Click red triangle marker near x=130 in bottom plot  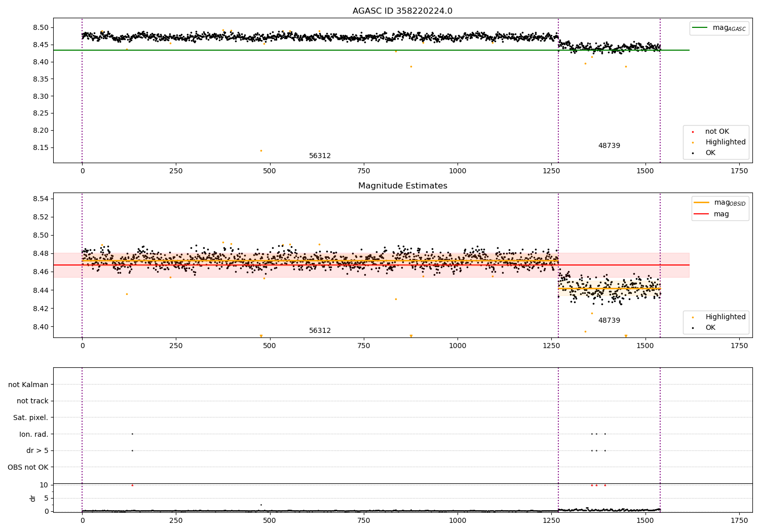(x=132, y=485)
